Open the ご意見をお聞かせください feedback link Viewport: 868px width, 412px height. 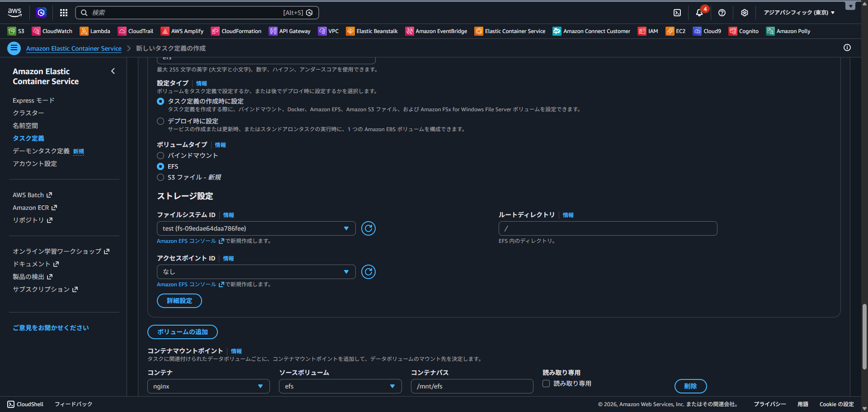tap(51, 328)
